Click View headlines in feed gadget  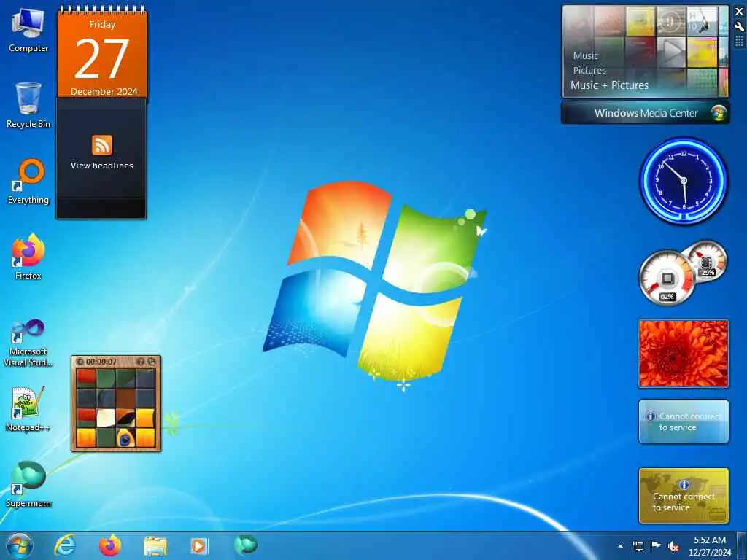point(102,166)
